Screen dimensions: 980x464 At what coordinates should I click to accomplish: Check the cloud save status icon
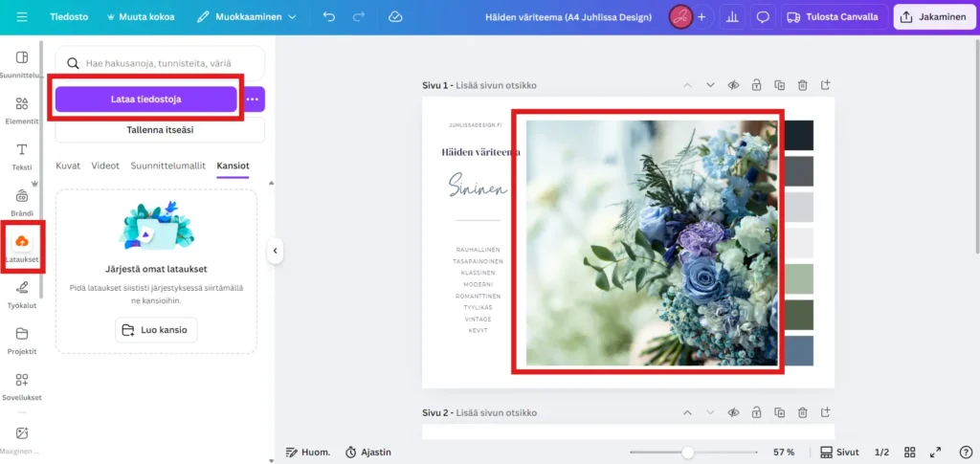(395, 17)
